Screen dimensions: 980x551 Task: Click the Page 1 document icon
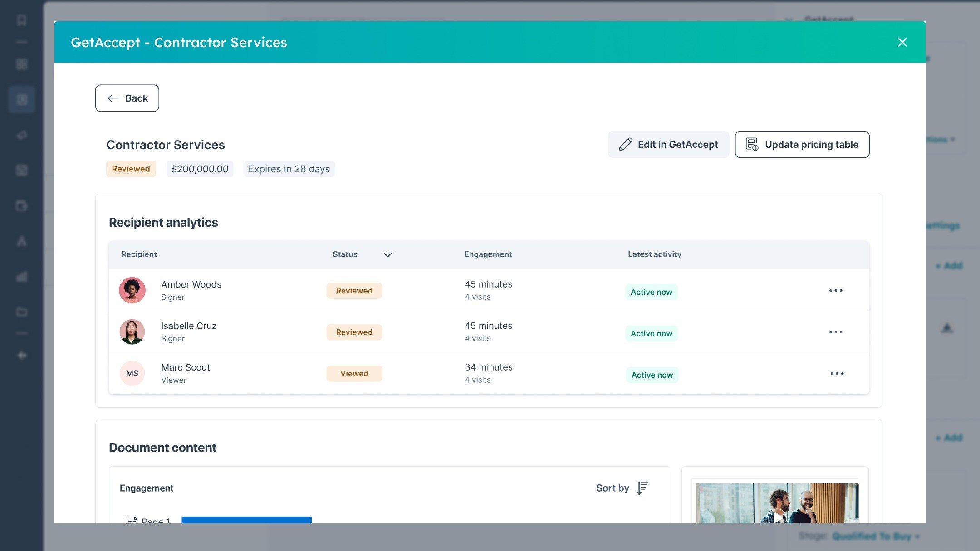(132, 520)
